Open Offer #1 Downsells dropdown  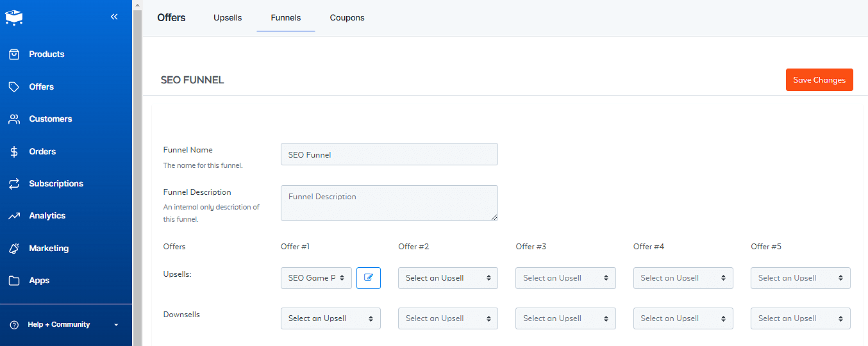331,318
